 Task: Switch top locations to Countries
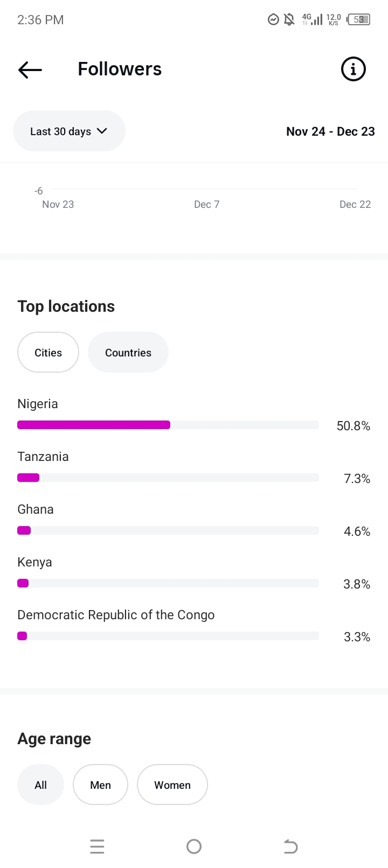click(128, 353)
